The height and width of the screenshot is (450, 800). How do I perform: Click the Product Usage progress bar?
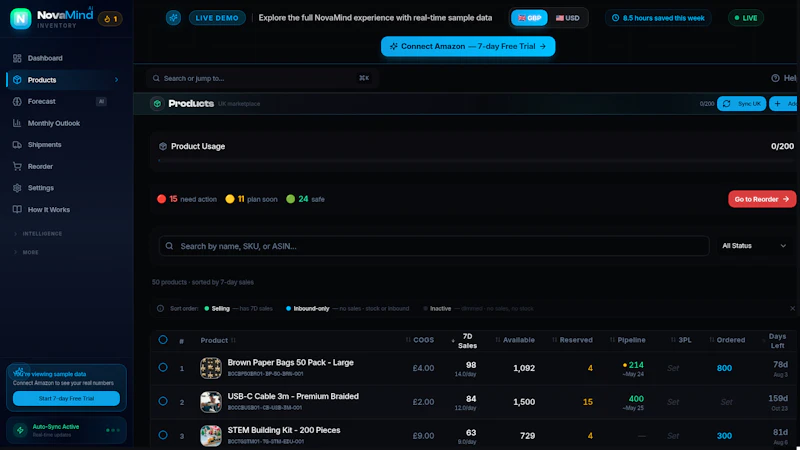[477, 161]
